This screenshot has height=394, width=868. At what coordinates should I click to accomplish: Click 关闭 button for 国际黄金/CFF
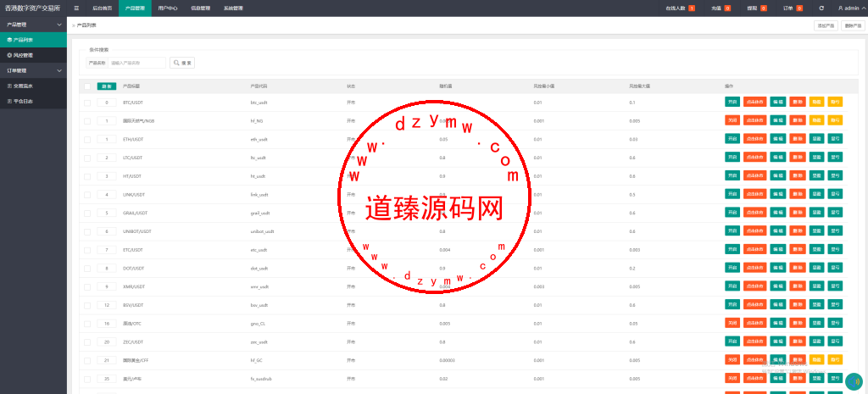coord(732,360)
